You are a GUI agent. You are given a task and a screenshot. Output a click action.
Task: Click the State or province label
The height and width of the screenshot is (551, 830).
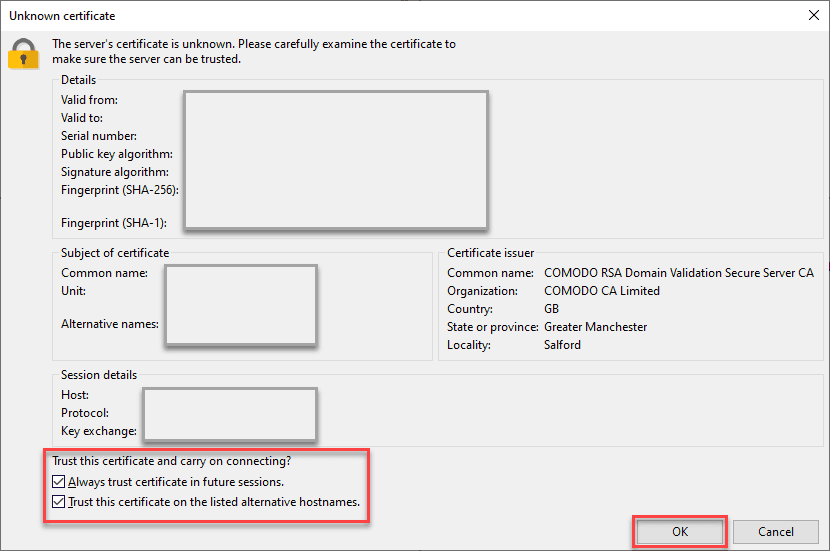coord(493,327)
